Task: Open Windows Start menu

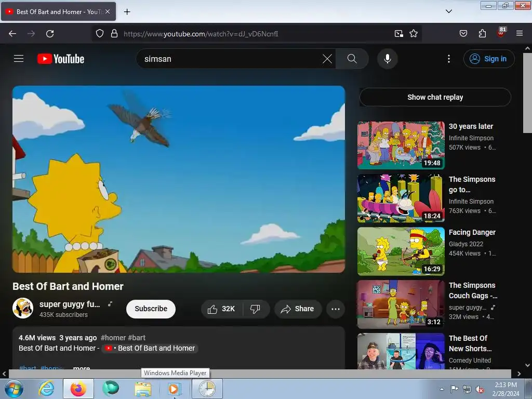Action: 14,389
